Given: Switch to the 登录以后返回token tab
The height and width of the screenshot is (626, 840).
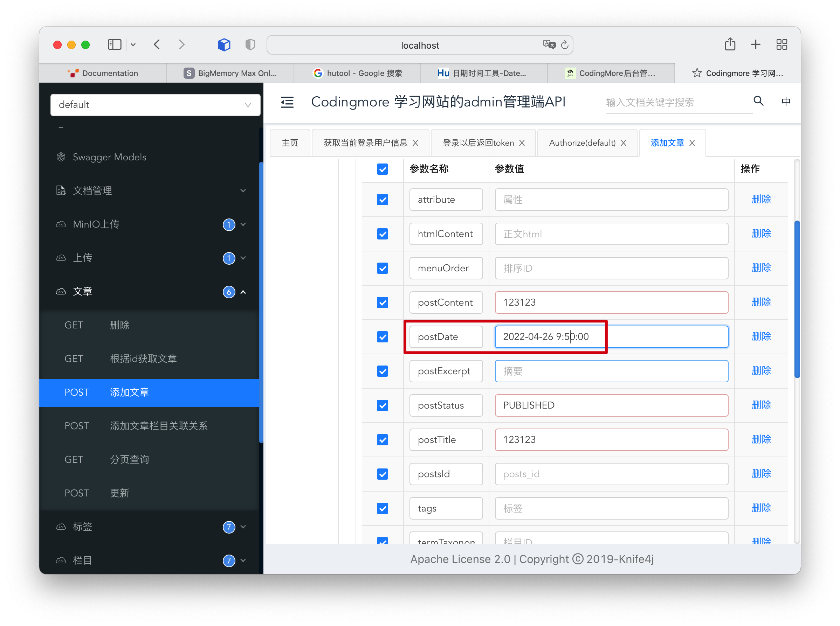Looking at the screenshot, I should [478, 143].
